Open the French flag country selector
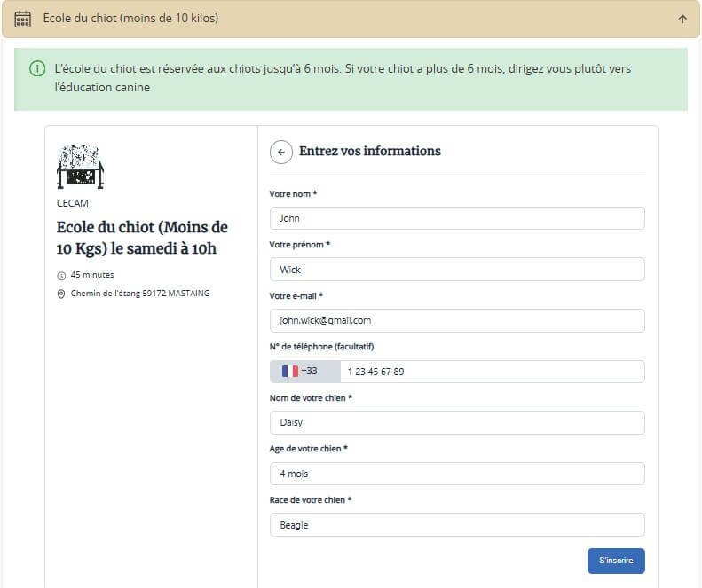This screenshot has height=588, width=702. pos(289,372)
